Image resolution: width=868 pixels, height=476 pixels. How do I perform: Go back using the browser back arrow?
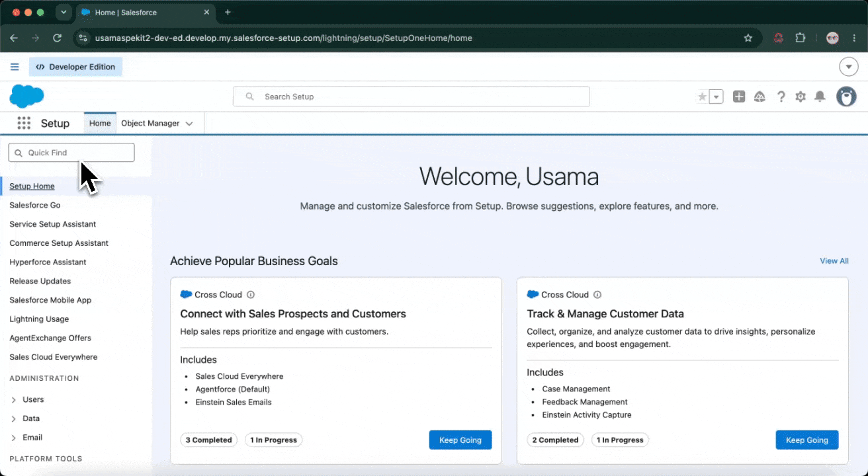tap(14, 38)
